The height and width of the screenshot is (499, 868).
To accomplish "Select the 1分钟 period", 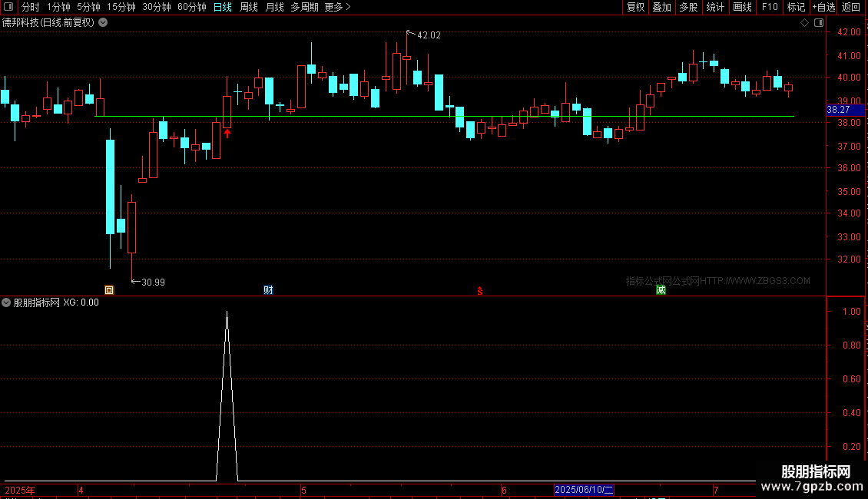I will [x=58, y=7].
